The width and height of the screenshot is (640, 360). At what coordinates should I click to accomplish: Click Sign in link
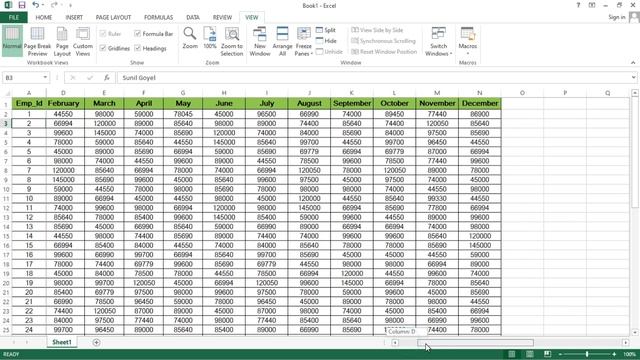[616, 17]
